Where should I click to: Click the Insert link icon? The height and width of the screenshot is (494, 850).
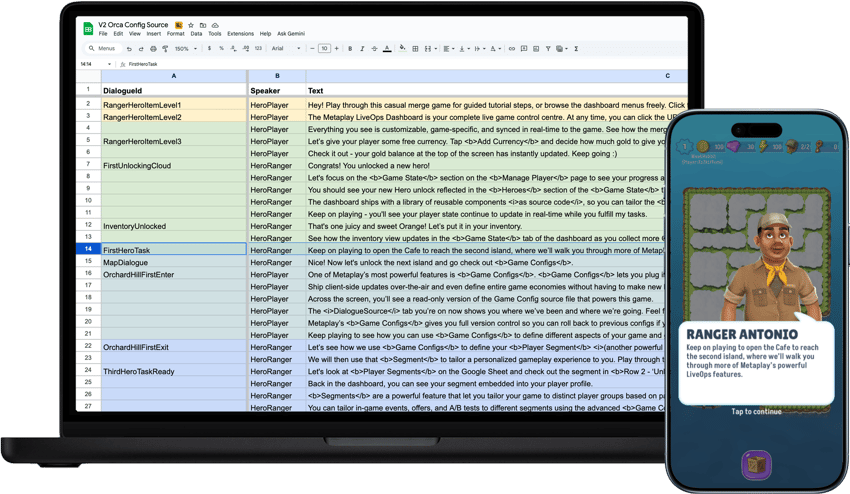[510, 48]
